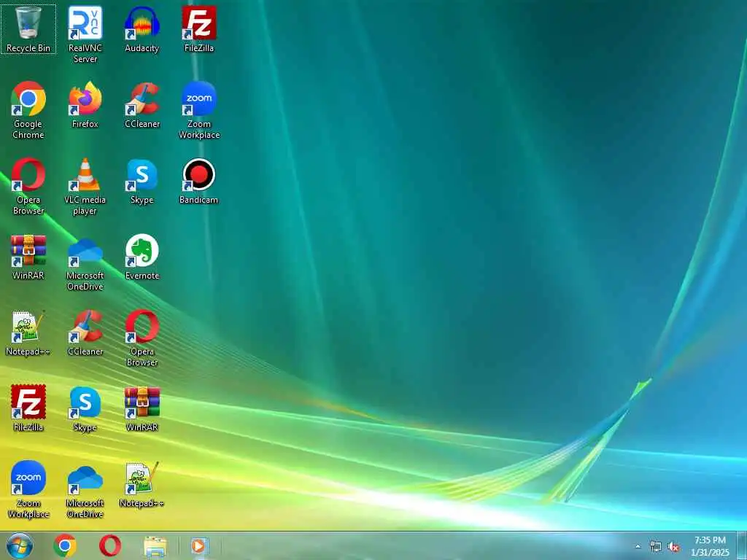Select FileZilla icon below Notepad++
Screen dimensions: 747x560
pos(28,408)
